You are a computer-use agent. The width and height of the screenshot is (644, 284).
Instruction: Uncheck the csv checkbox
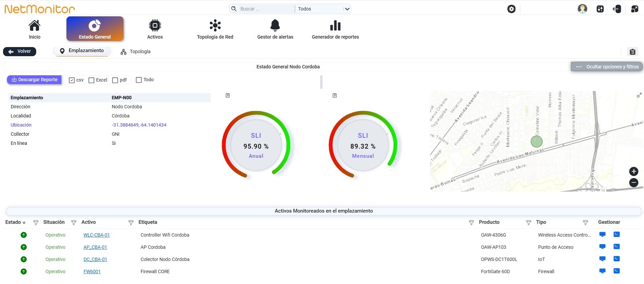coord(72,80)
